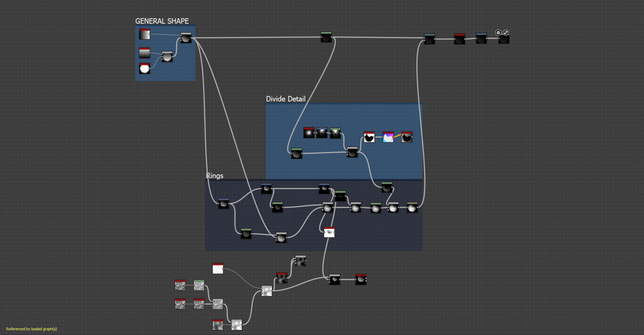Click the 'Referenced by loaded graph(s)' text
Viewport: 644px width, 335px height.
tap(31, 329)
